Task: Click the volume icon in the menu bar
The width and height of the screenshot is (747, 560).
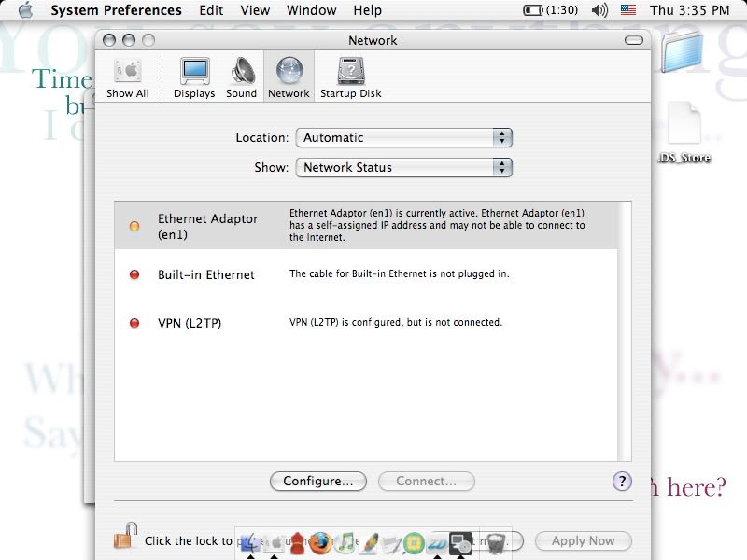Action: click(599, 10)
